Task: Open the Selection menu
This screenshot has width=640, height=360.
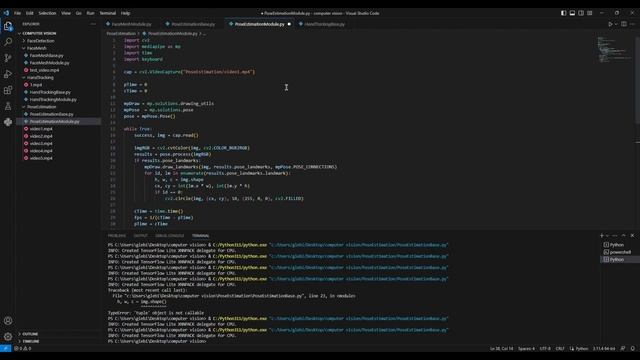Action: click(47, 13)
